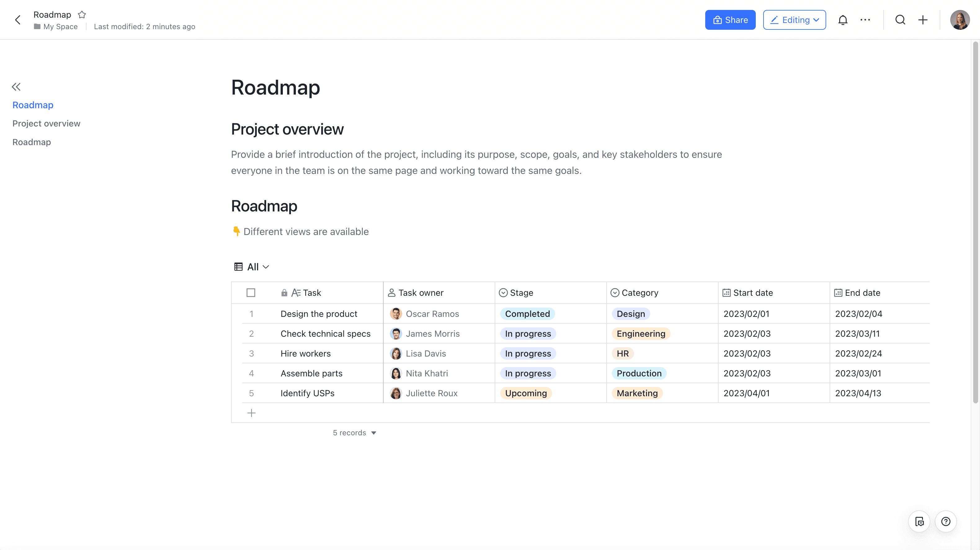Open the user profile avatar
The width and height of the screenshot is (980, 550).
[x=960, y=20]
